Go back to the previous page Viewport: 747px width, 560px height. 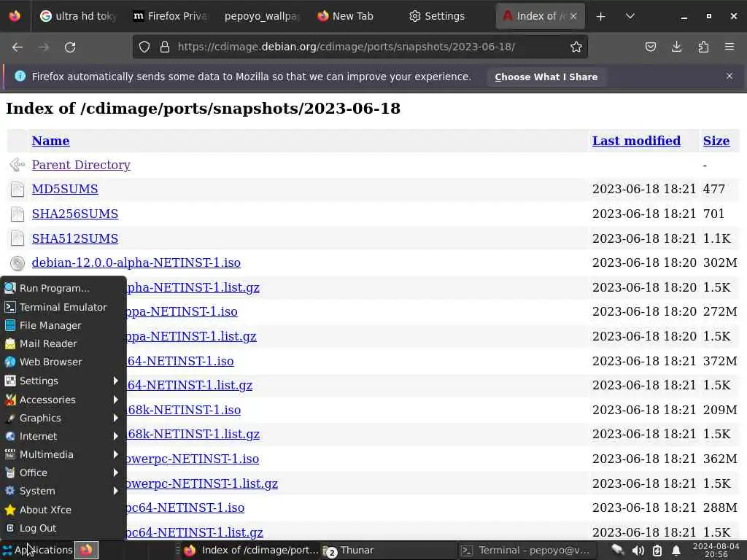coord(18,47)
